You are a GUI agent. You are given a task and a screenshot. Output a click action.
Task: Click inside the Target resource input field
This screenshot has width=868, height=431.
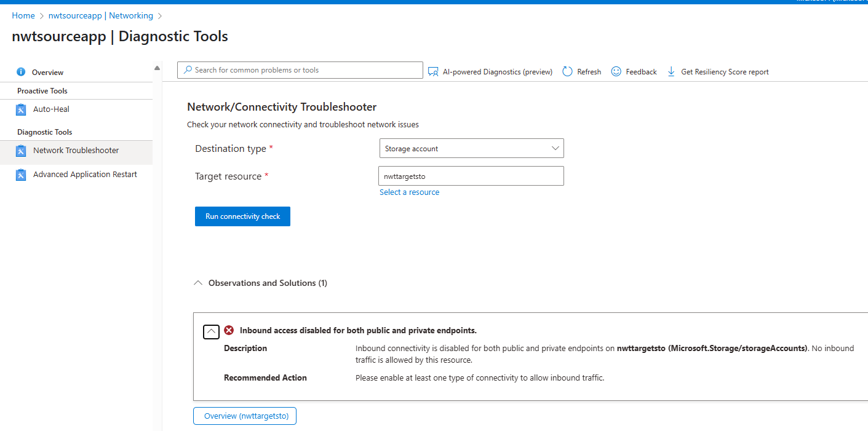tap(471, 176)
